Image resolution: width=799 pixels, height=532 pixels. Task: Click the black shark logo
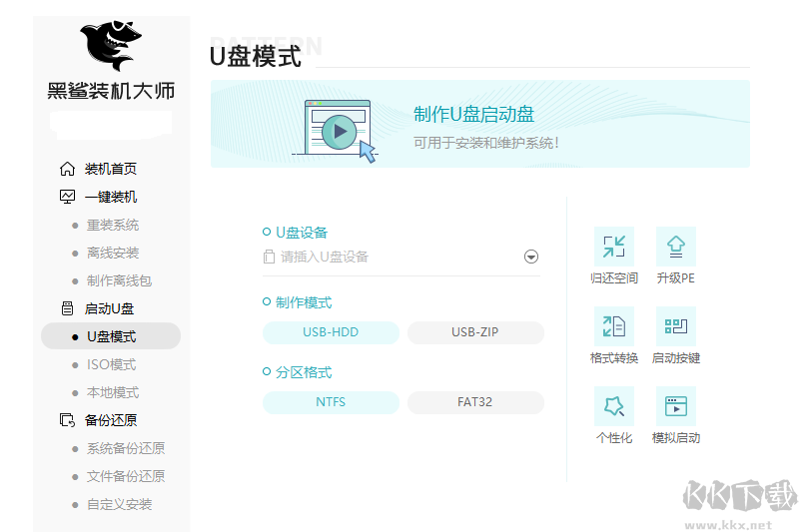coord(111,46)
